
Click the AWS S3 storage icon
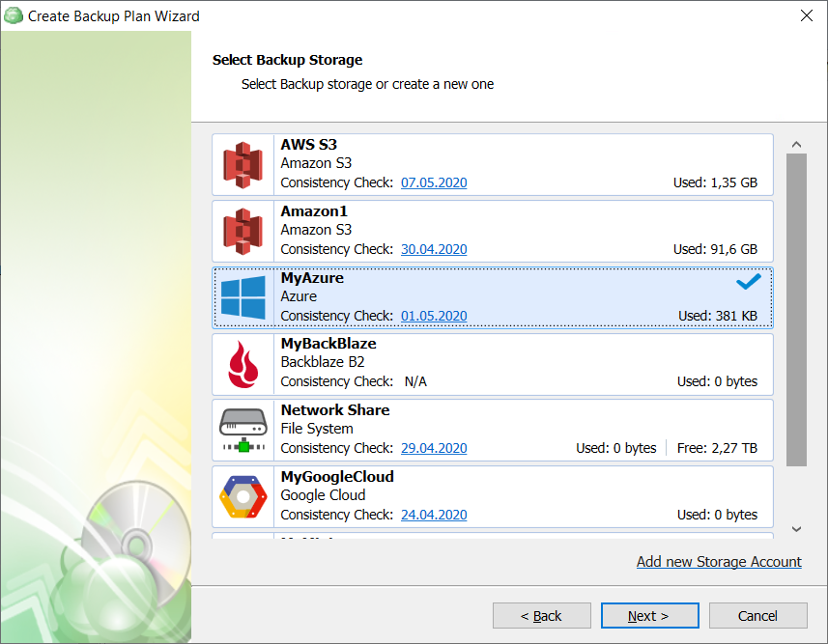(x=243, y=165)
